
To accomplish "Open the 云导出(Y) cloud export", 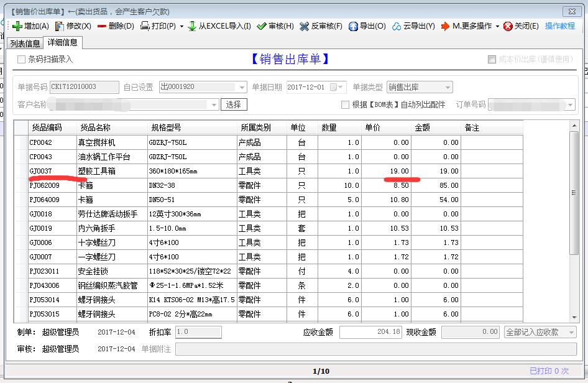I will pyautogui.click(x=397, y=26).
